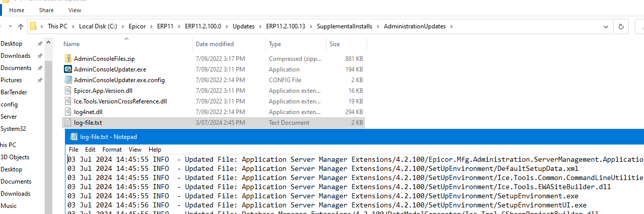Click 'Text Document' type cell
Image resolution: width=644 pixels, height=214 pixels.
pos(289,123)
